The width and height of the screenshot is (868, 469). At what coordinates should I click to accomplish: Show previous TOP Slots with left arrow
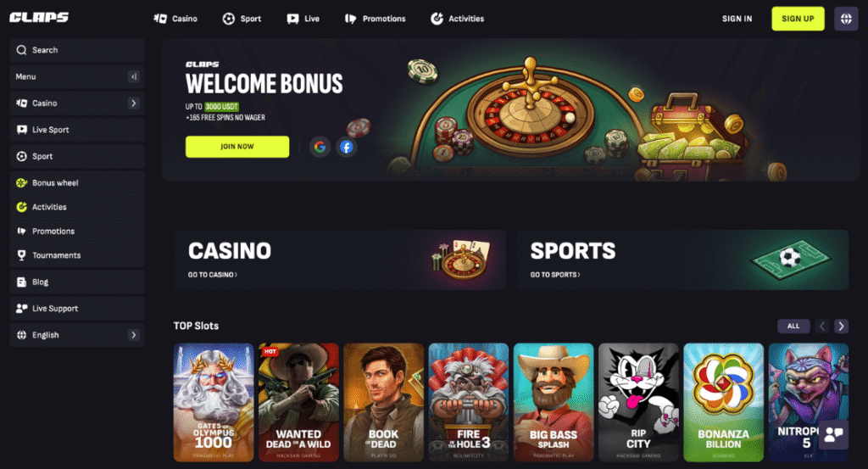(822, 327)
